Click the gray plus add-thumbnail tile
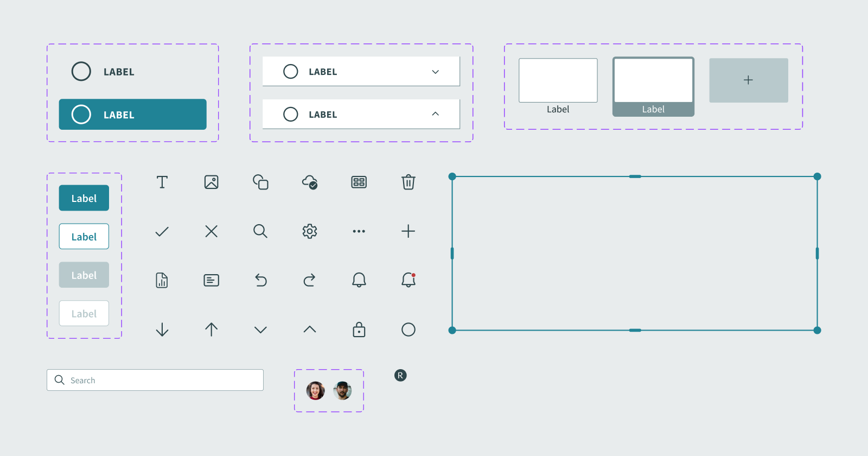This screenshot has height=456, width=868. [x=749, y=80]
